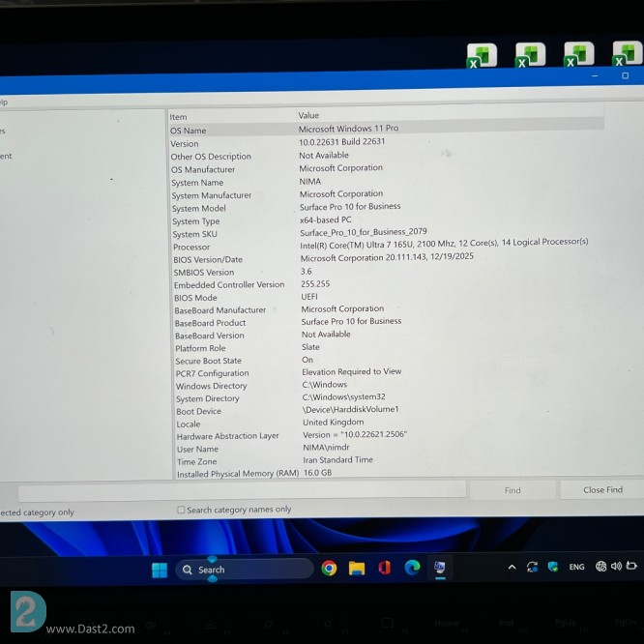Click the Iran Standard Time value
644x644 pixels.
338,460
